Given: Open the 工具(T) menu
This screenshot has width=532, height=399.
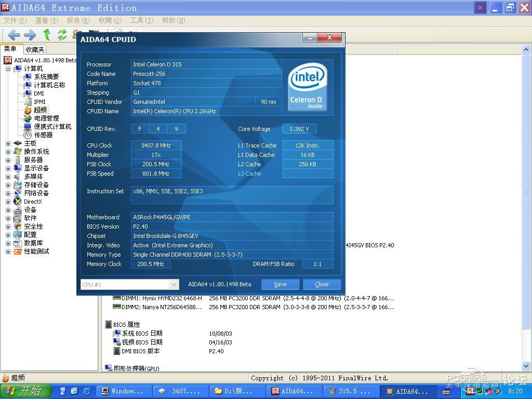Looking at the screenshot, I should point(142,21).
